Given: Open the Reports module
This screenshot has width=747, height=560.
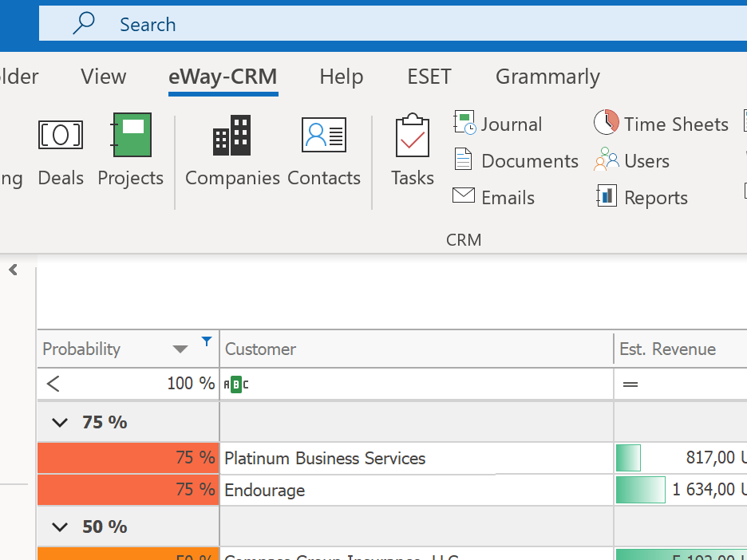Looking at the screenshot, I should [656, 198].
